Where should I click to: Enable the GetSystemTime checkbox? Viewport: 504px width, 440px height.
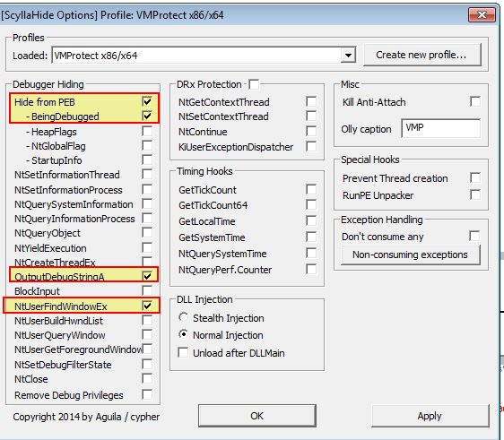click(311, 237)
